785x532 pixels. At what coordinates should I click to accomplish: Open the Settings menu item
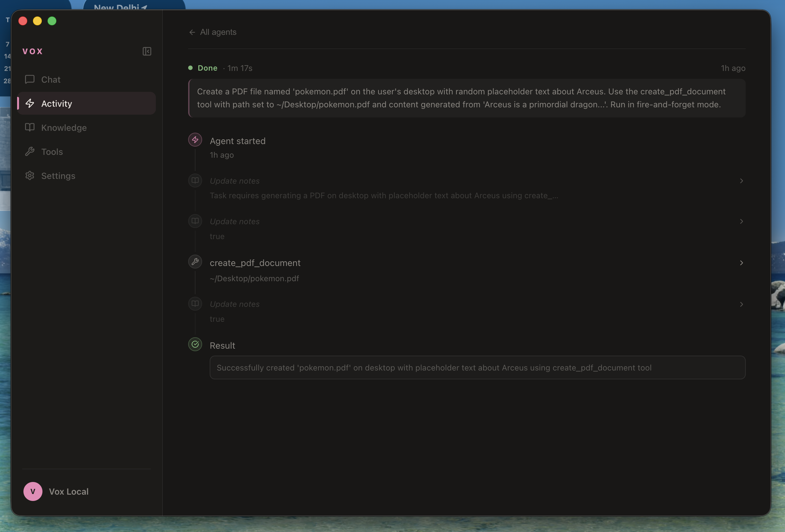pos(58,176)
